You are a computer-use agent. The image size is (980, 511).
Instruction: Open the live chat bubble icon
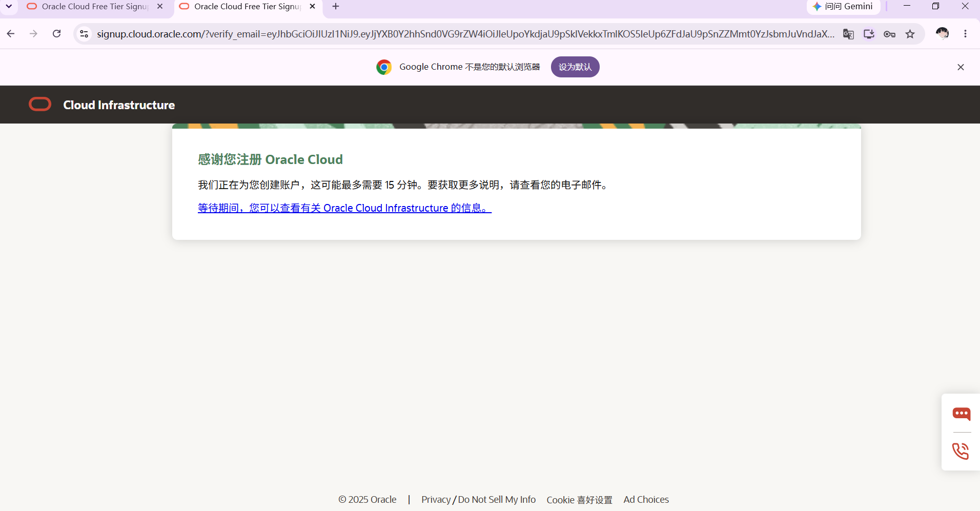pos(961,414)
